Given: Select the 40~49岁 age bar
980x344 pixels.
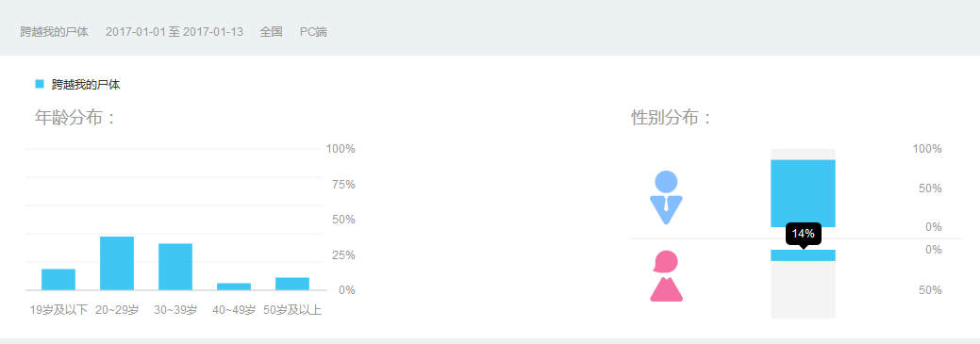Looking at the screenshot, I should pos(234,287).
